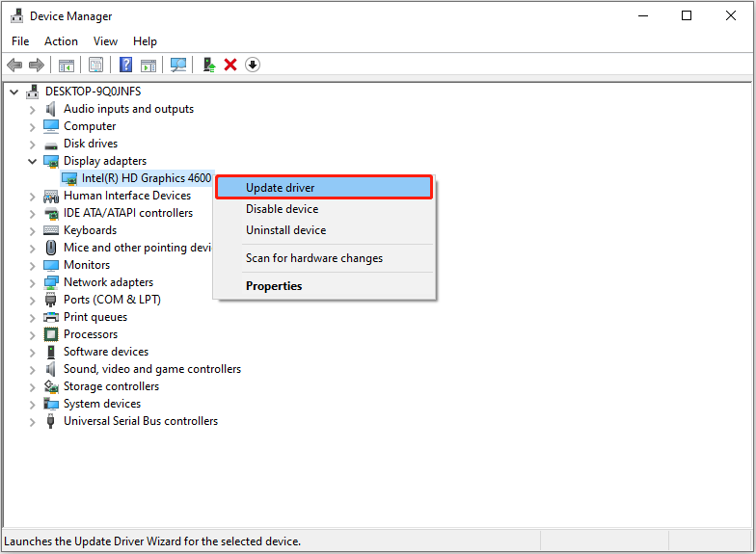This screenshot has height=554, width=756.
Task: Expand the Computer category chevron
Action: point(33,127)
